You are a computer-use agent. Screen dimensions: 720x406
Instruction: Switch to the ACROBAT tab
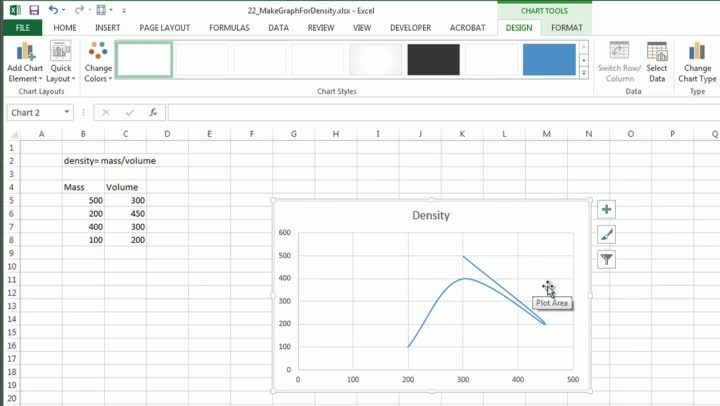pos(467,28)
